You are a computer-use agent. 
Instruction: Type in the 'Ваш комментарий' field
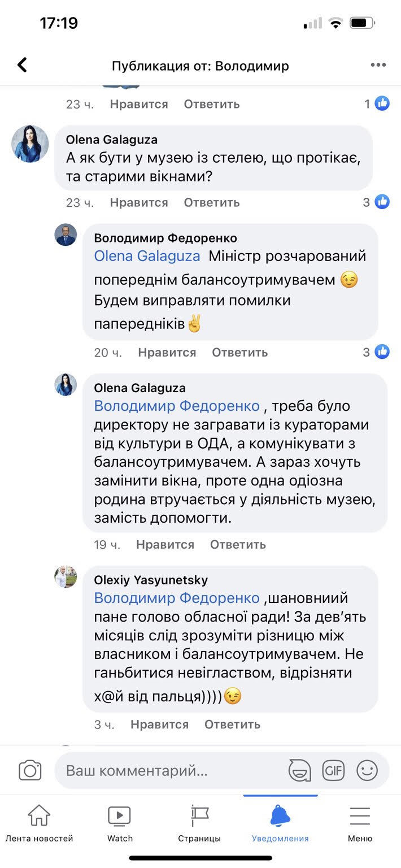pos(169,770)
